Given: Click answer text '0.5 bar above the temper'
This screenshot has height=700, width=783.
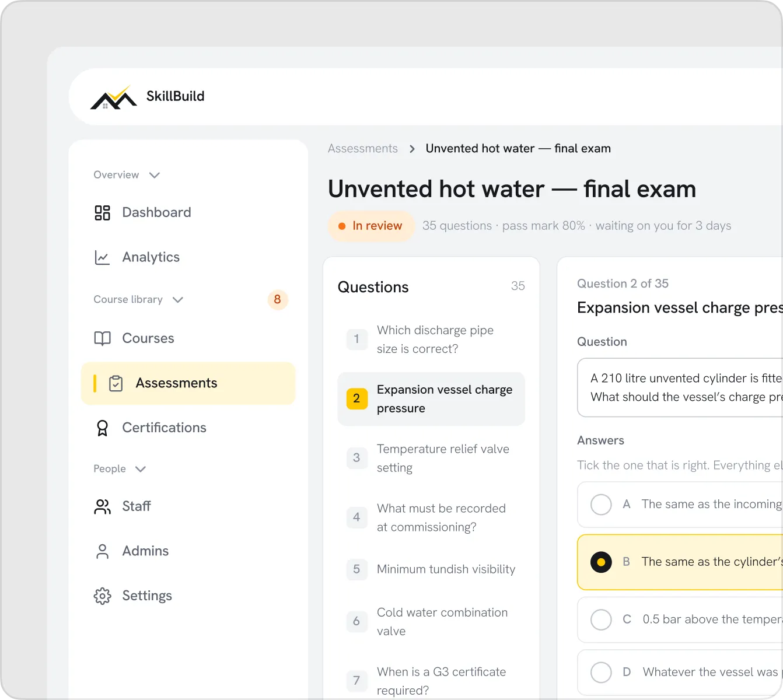Looking at the screenshot, I should pyautogui.click(x=712, y=619).
